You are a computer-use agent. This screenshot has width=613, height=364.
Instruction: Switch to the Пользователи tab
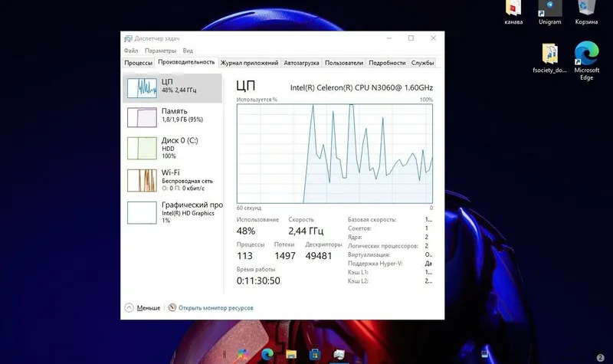pos(343,63)
